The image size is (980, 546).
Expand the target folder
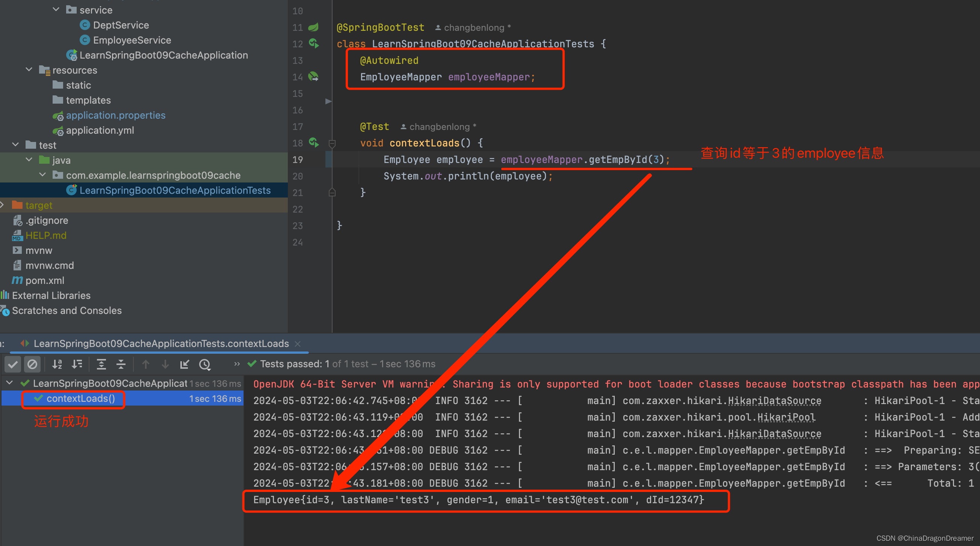coord(2,205)
